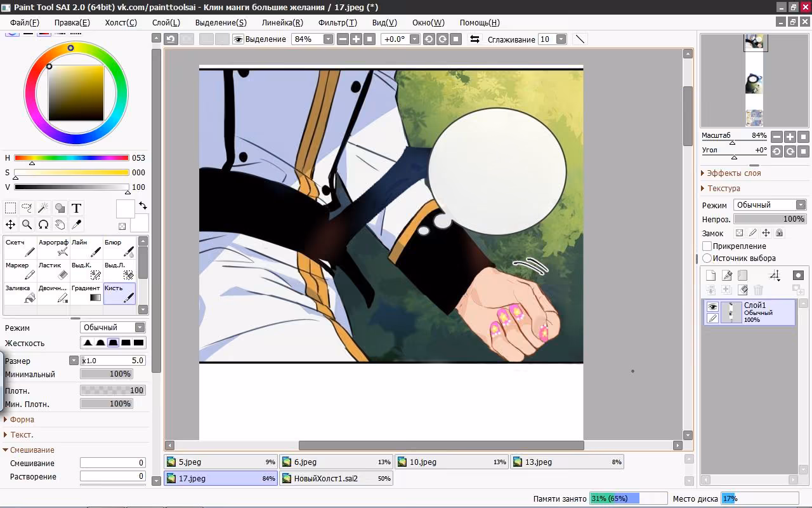Open the Выделение menu
Screen dimensions: 812x508
coord(221,22)
